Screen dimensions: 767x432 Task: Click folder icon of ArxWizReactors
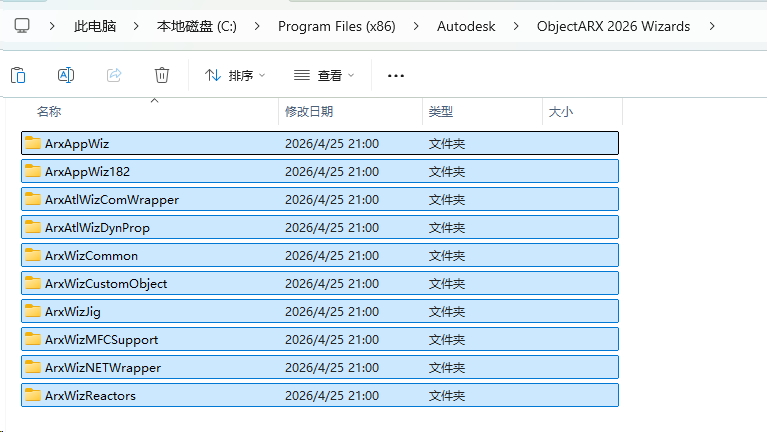[x=33, y=394]
